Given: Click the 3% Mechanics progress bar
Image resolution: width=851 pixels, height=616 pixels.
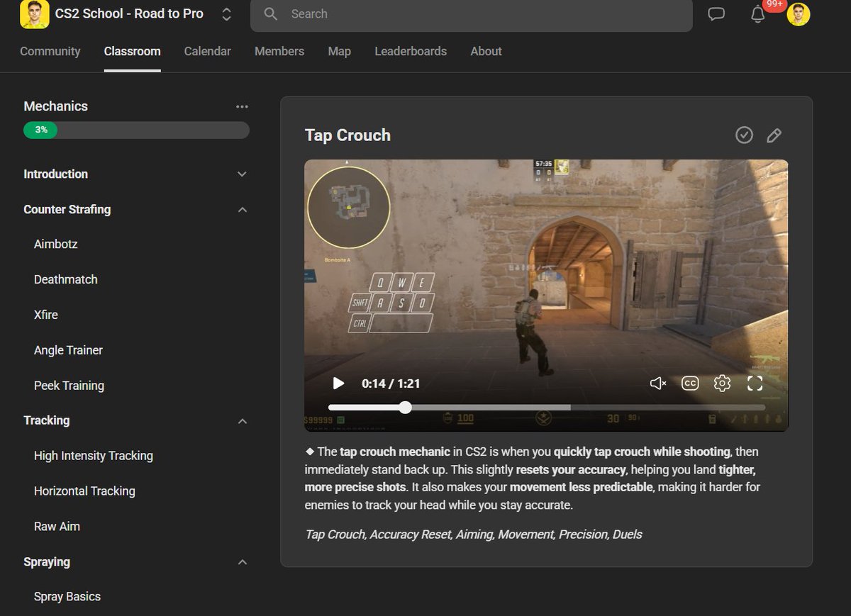Looking at the screenshot, I should coord(136,130).
